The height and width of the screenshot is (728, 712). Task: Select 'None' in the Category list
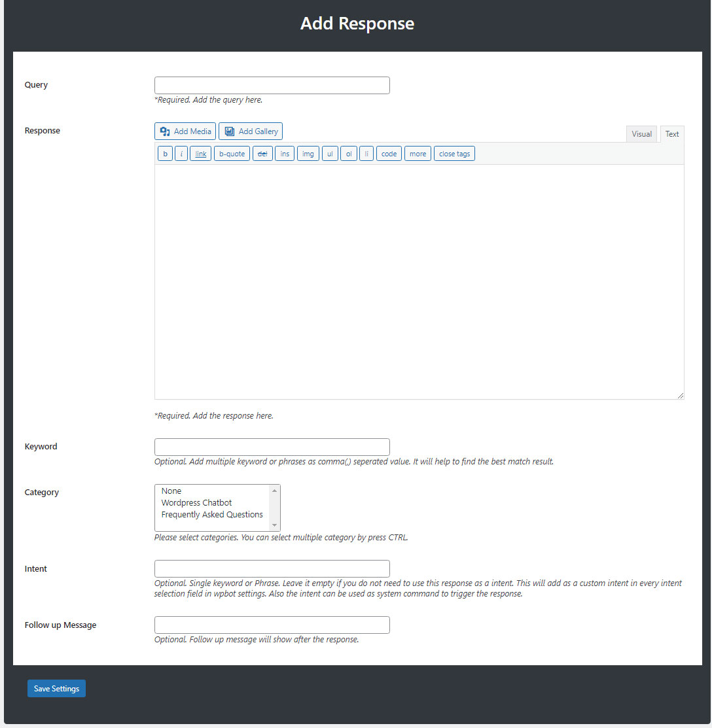pyautogui.click(x=171, y=491)
